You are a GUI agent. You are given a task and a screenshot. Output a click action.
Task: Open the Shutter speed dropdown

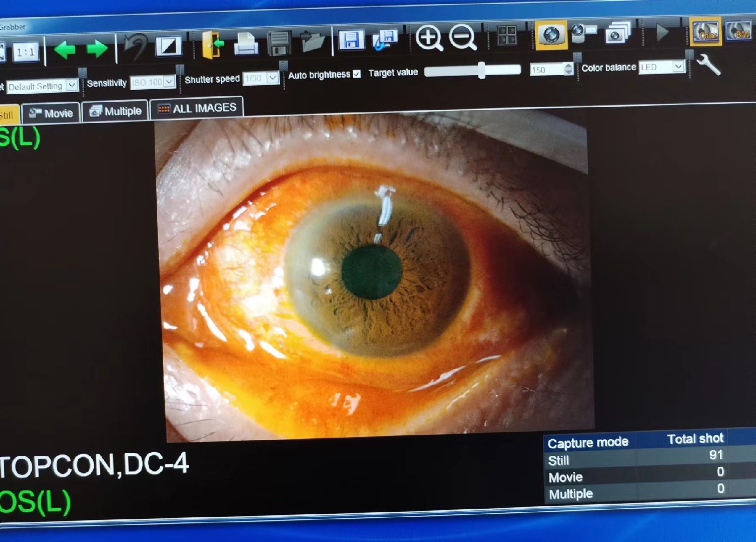click(273, 78)
